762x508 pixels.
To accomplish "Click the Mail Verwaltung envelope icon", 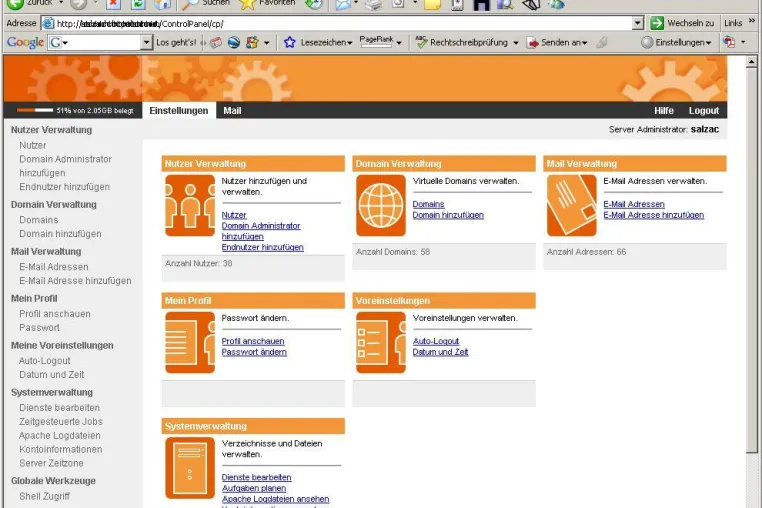I will (572, 206).
